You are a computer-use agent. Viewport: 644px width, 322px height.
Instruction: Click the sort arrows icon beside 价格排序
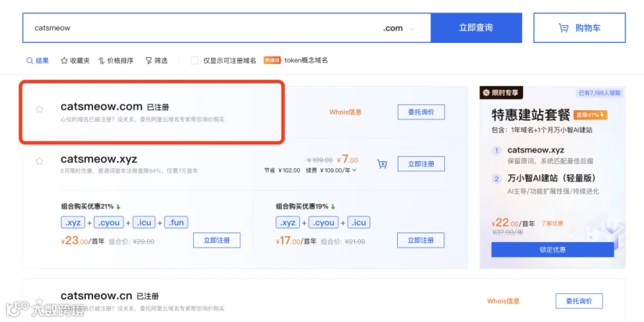pyautogui.click(x=102, y=60)
